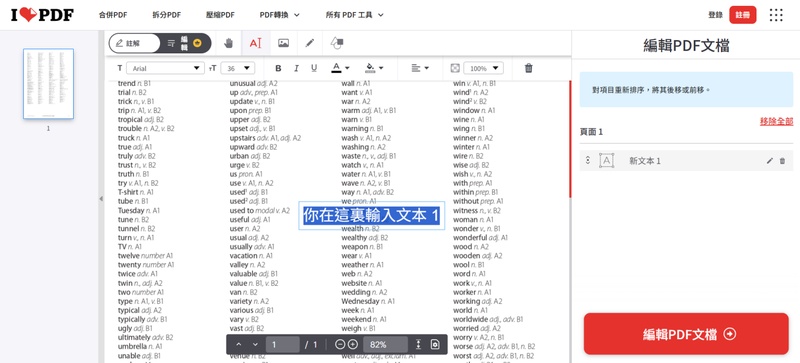Open the 拆分PDF tool
800x363 pixels.
[167, 15]
